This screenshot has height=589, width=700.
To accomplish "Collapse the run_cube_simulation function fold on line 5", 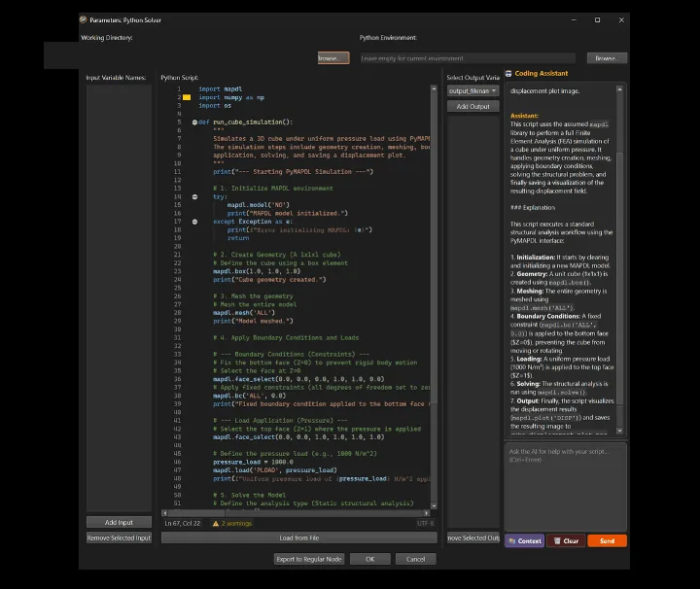I will click(194, 122).
